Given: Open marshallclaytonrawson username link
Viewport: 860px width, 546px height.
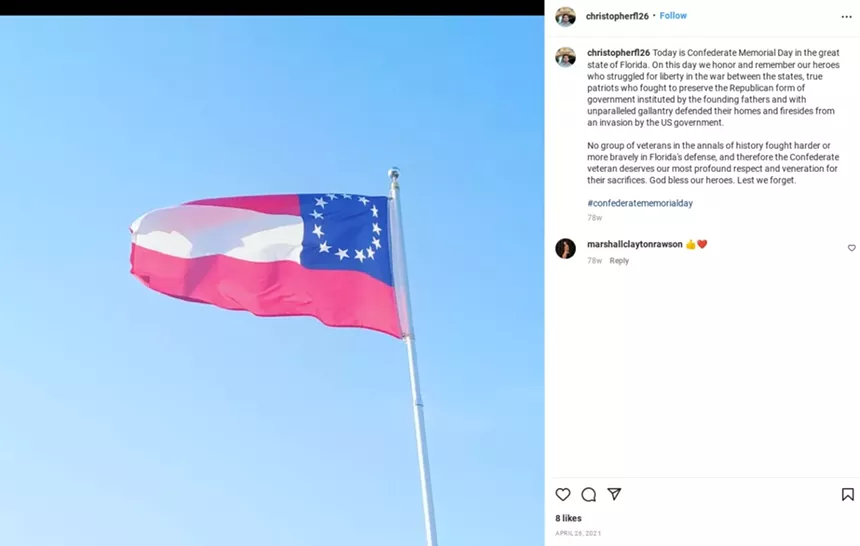Looking at the screenshot, I should tap(635, 244).
